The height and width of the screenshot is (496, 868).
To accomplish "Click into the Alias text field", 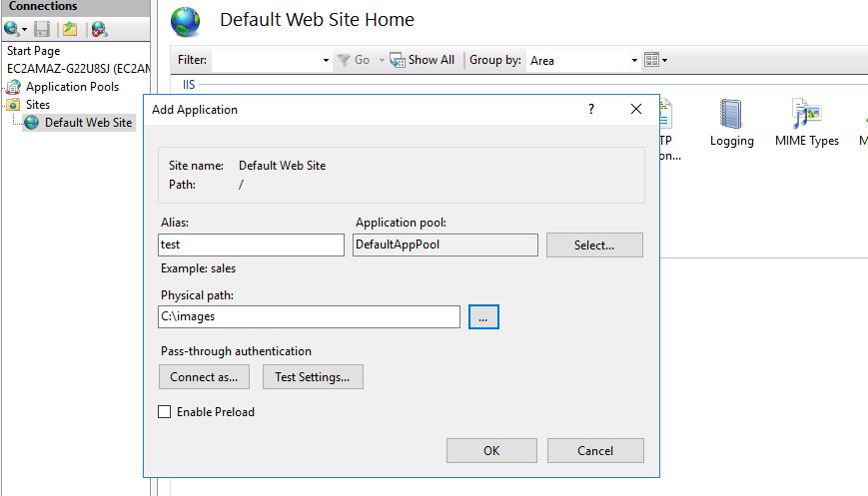I will point(251,245).
